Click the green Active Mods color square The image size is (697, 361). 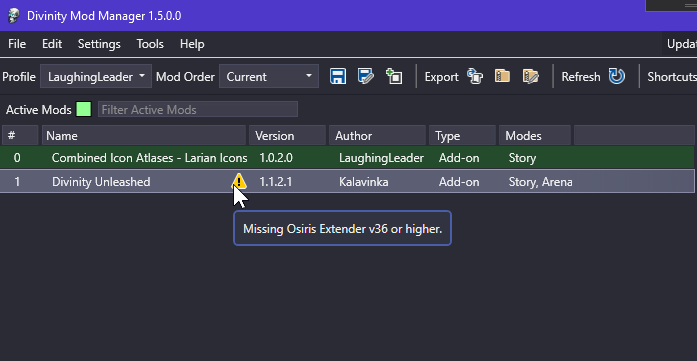click(x=84, y=109)
